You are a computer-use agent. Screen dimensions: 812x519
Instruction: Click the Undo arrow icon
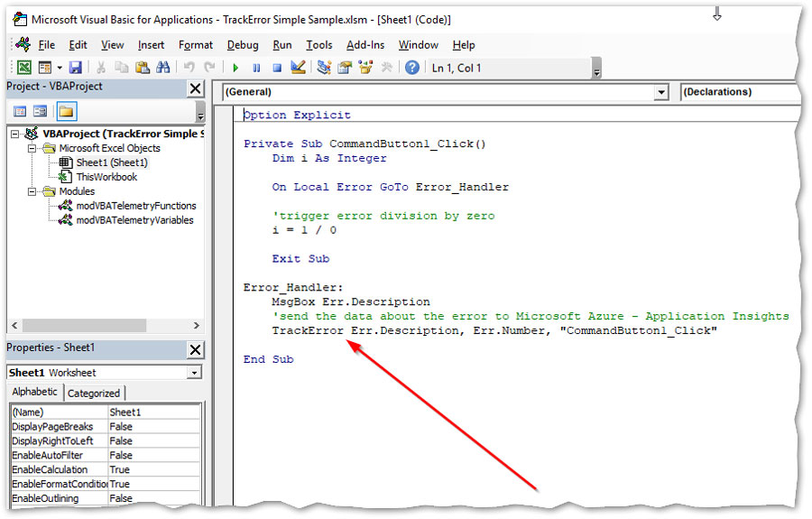coord(189,68)
